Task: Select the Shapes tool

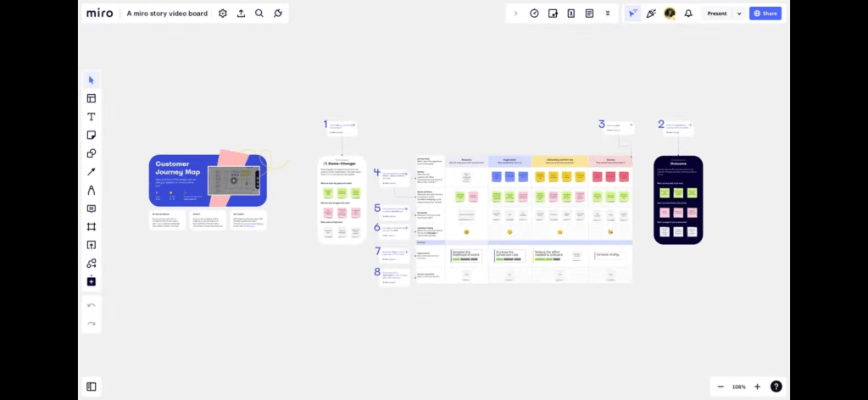Action: (x=92, y=153)
